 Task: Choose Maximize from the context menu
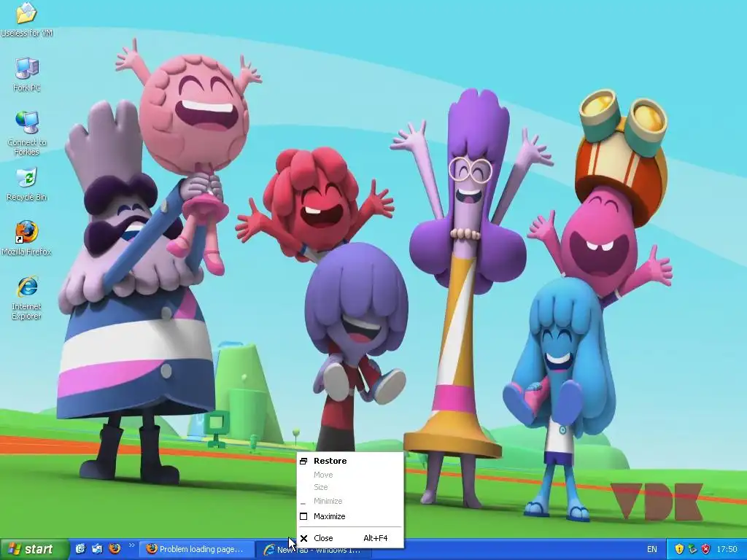tap(350, 516)
